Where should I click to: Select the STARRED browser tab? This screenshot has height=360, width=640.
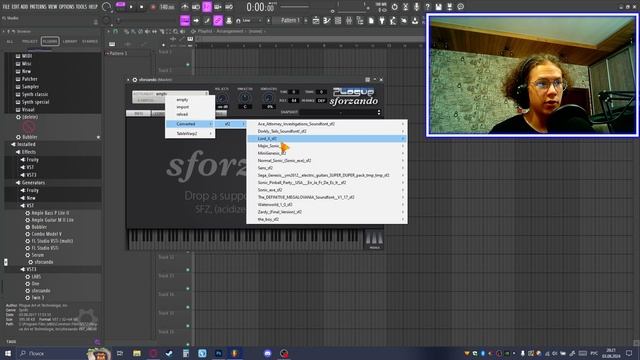point(90,41)
